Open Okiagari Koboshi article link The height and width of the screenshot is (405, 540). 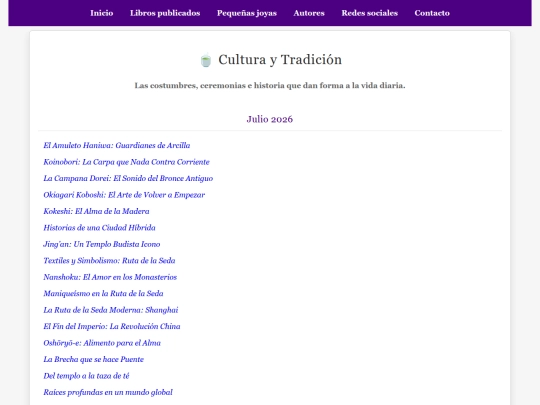(x=124, y=195)
